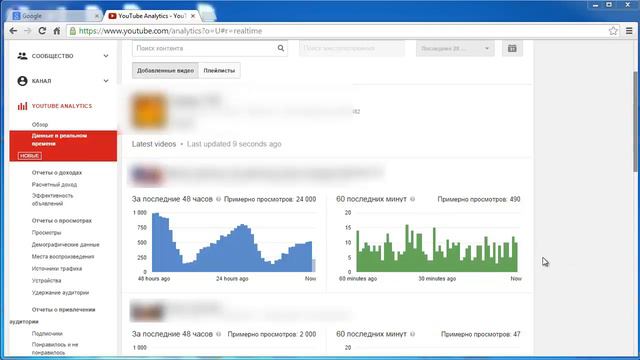This screenshot has height=360, width=640.
Task: Open Демографические данные report
Action: (66, 244)
